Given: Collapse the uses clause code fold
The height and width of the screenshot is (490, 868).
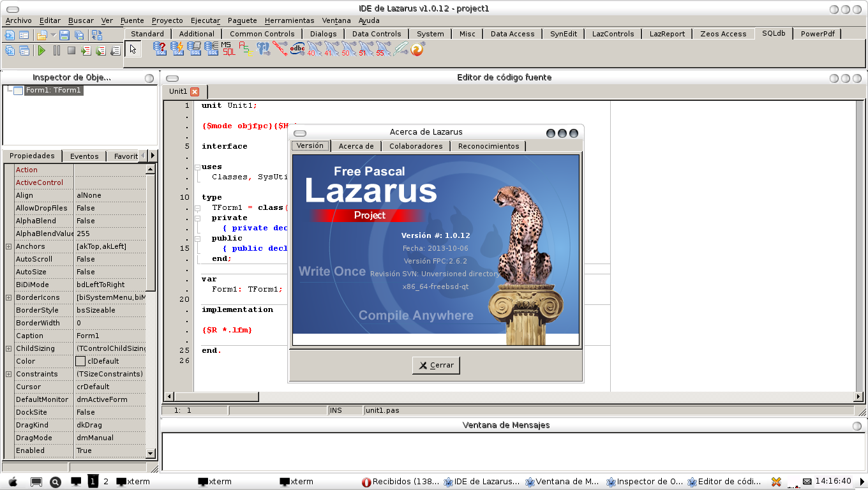Looking at the screenshot, I should [197, 167].
